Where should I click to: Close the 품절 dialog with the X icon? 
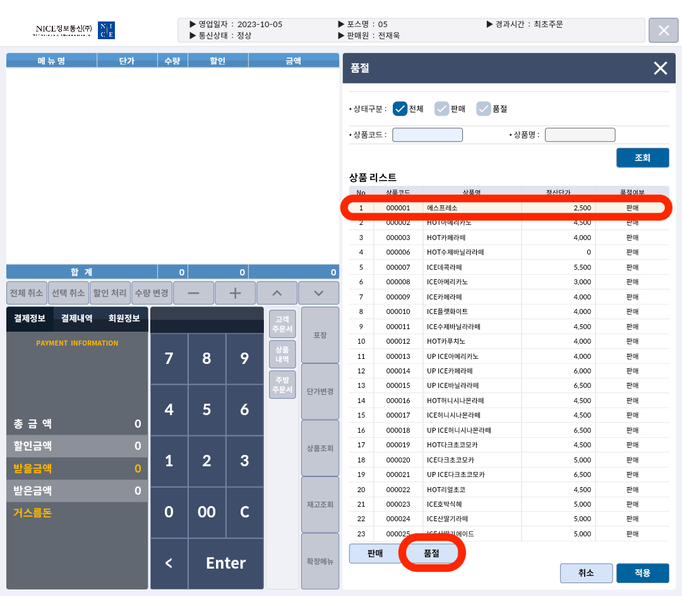(660, 68)
